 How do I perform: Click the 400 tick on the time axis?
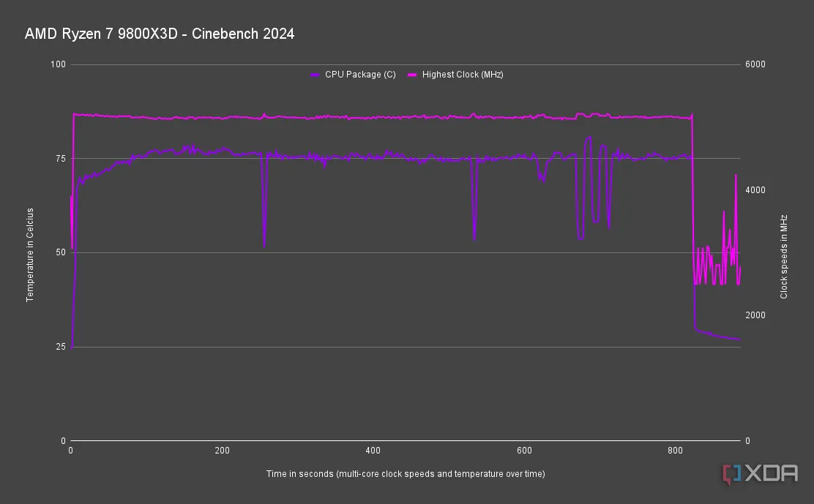click(373, 451)
